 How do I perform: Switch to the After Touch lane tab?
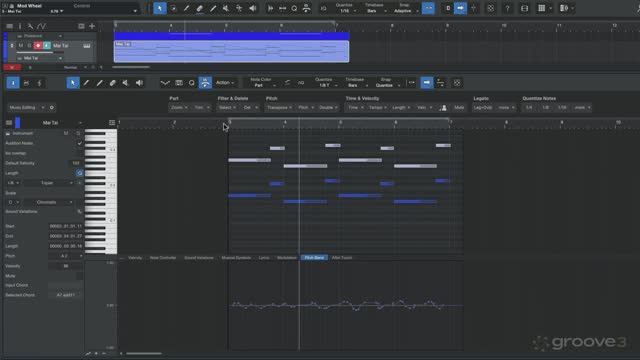tap(342, 258)
